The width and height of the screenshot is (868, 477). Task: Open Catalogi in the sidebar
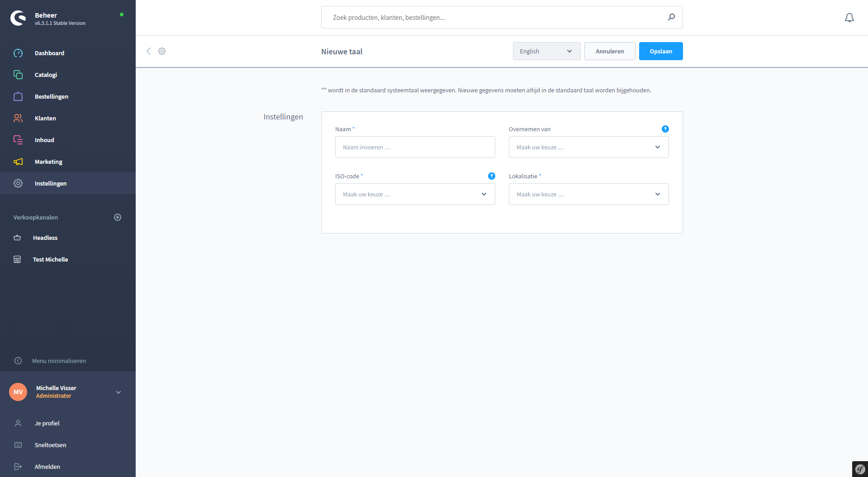click(x=46, y=75)
